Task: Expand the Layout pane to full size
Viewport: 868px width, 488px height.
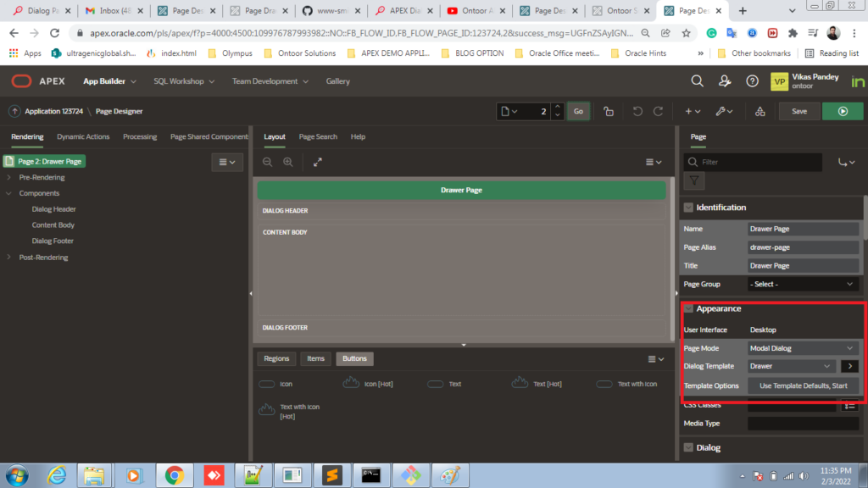Action: click(318, 162)
